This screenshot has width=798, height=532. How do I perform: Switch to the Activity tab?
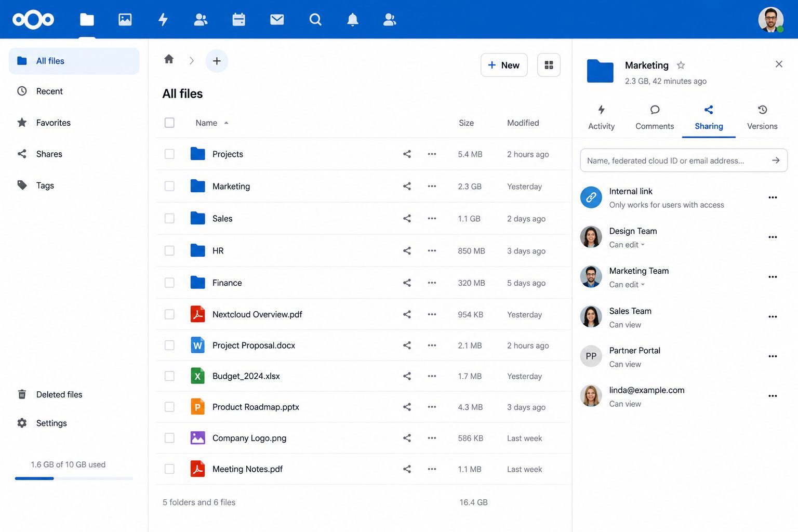[601, 117]
